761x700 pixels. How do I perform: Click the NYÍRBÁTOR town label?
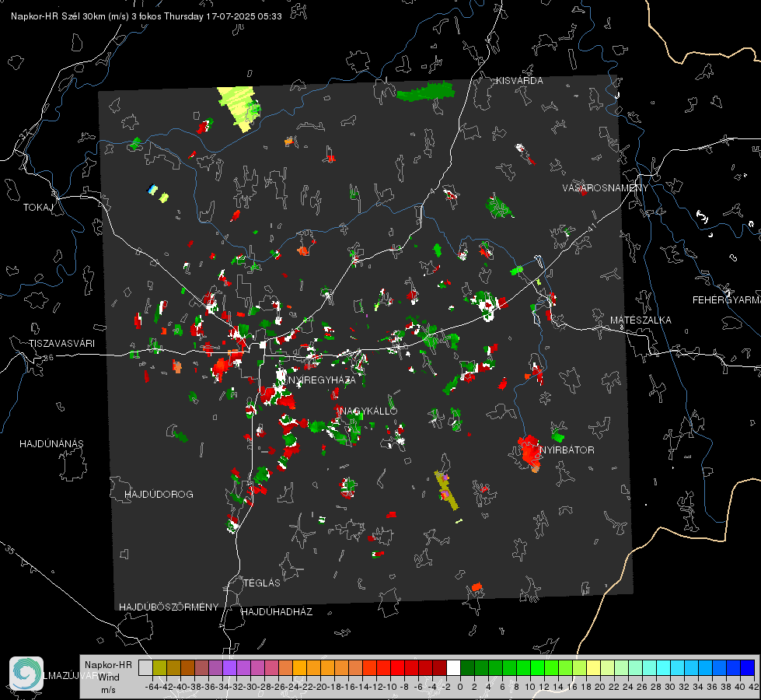(567, 450)
